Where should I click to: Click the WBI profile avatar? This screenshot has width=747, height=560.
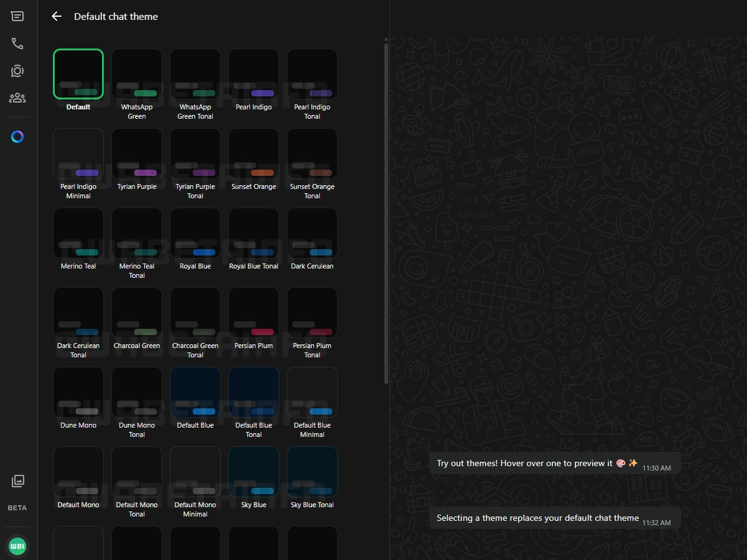[17, 546]
